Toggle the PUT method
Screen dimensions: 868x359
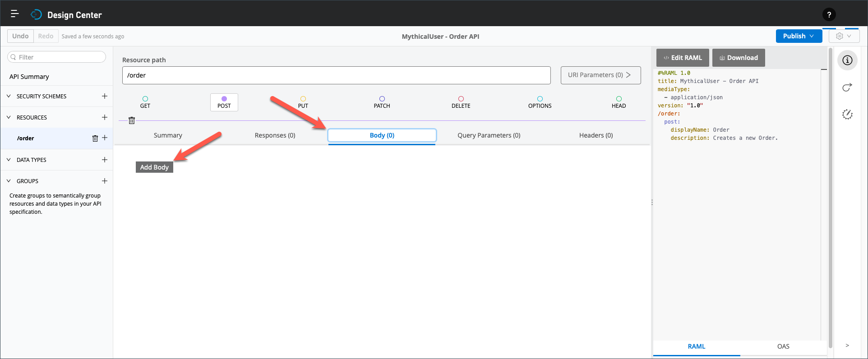[303, 102]
